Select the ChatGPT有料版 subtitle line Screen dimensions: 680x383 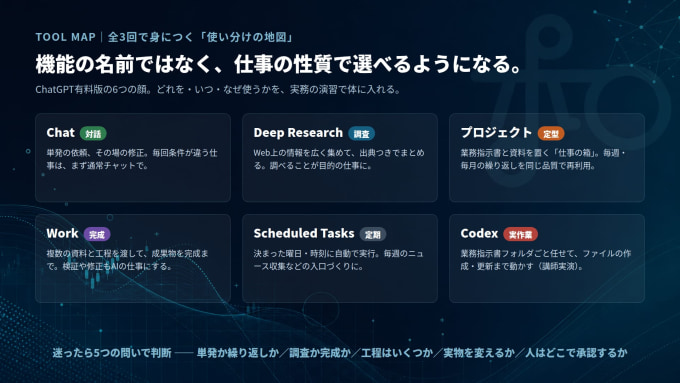click(218, 90)
